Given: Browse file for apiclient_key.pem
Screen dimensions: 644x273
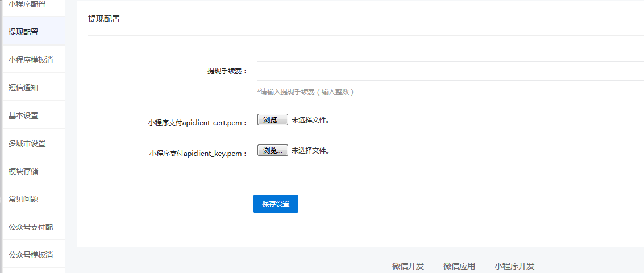Looking at the screenshot, I should 273,150.
